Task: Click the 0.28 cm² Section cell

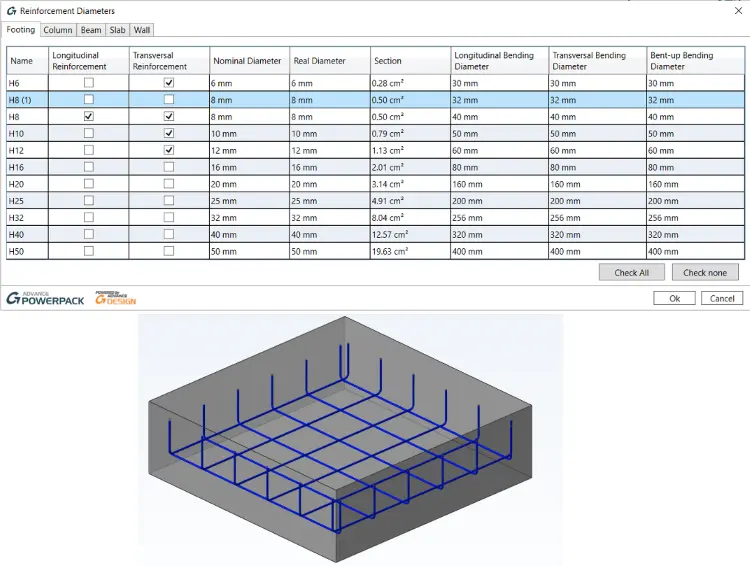Action: pos(410,83)
